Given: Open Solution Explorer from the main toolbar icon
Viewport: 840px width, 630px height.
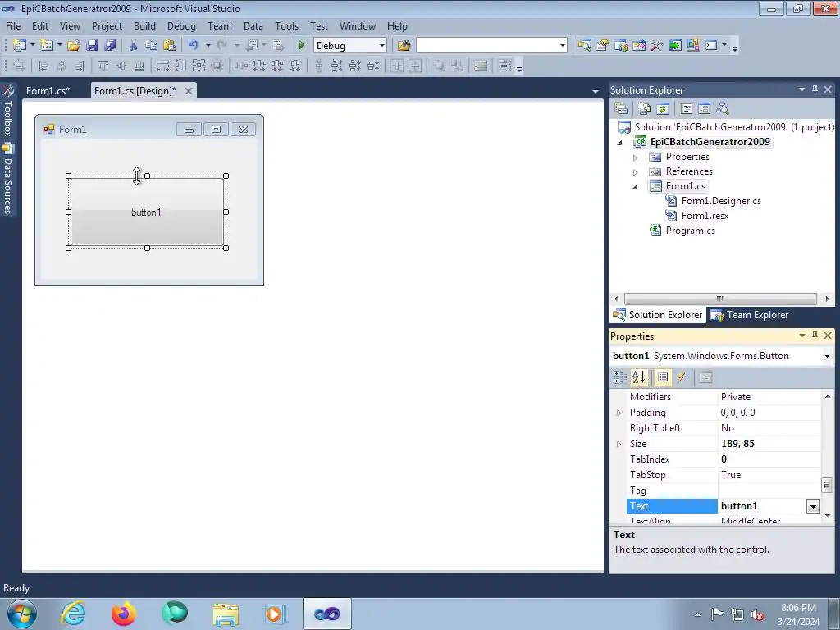Looking at the screenshot, I should (584, 46).
